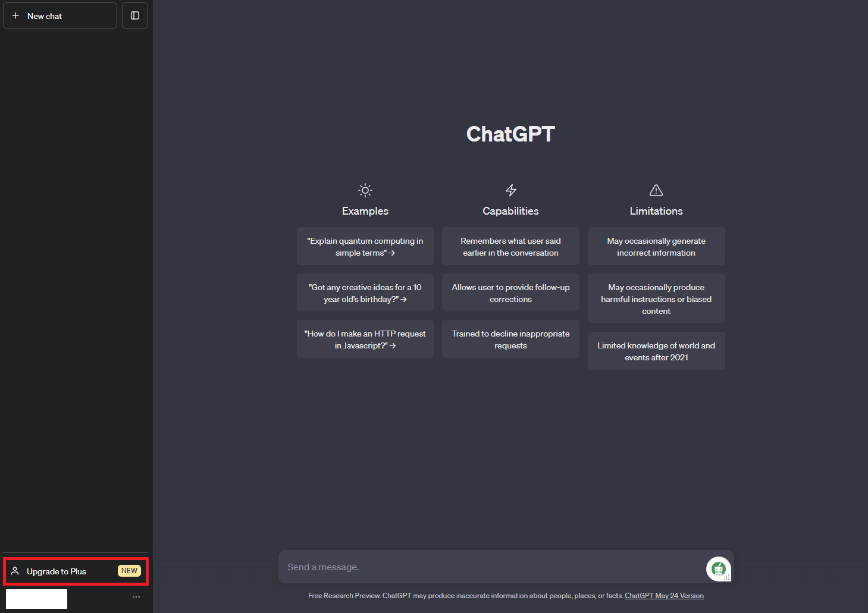
Task: Open Upgrade to Plus
Action: [x=76, y=571]
